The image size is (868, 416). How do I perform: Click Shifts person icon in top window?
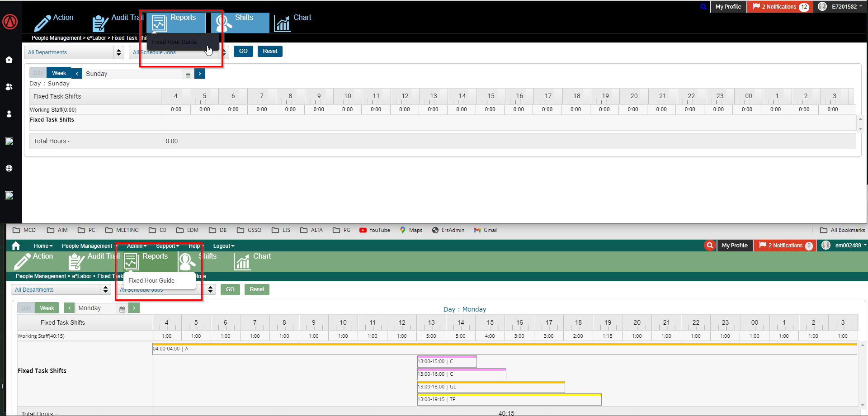[x=223, y=24]
